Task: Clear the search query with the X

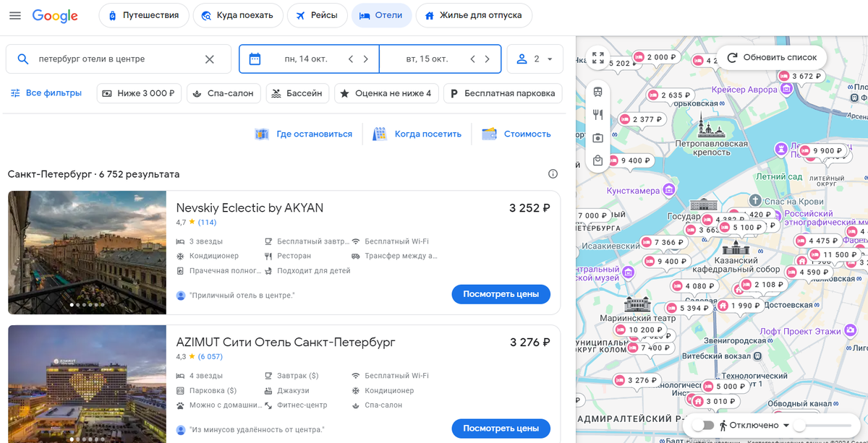Action: click(x=210, y=59)
